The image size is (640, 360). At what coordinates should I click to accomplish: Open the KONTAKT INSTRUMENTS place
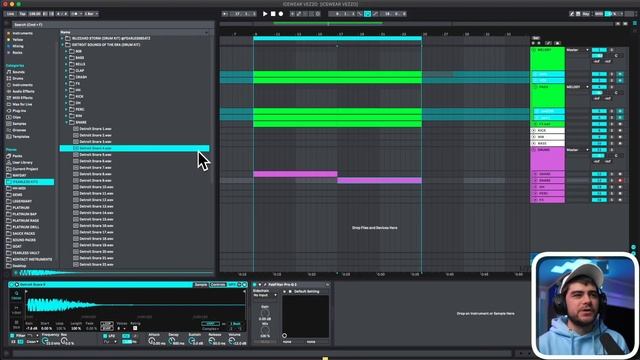tap(32, 259)
